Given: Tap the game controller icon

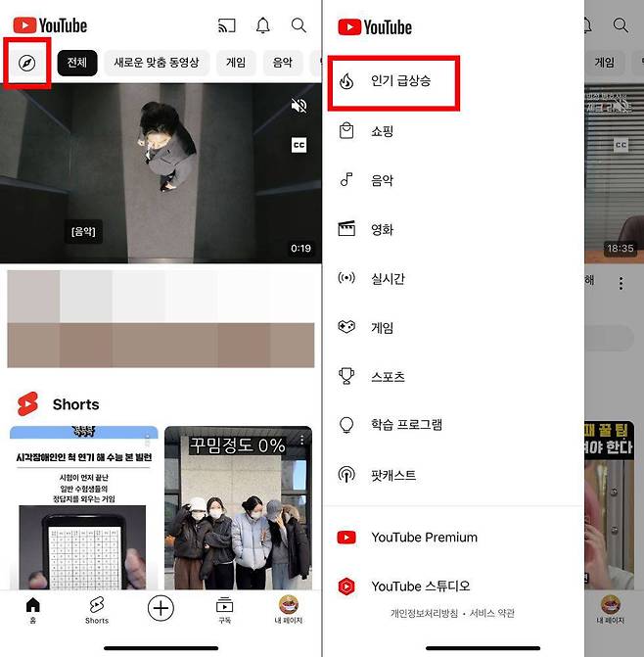Looking at the screenshot, I should point(346,326).
